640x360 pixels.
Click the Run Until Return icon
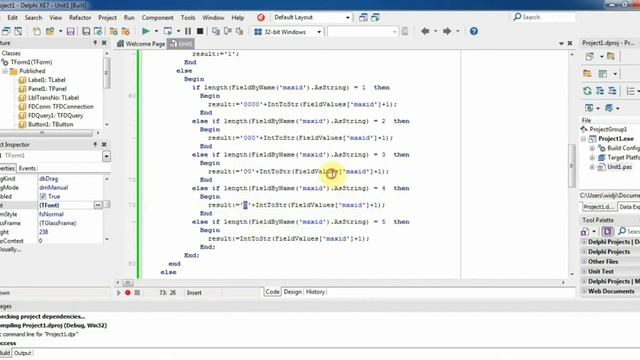(x=239, y=31)
